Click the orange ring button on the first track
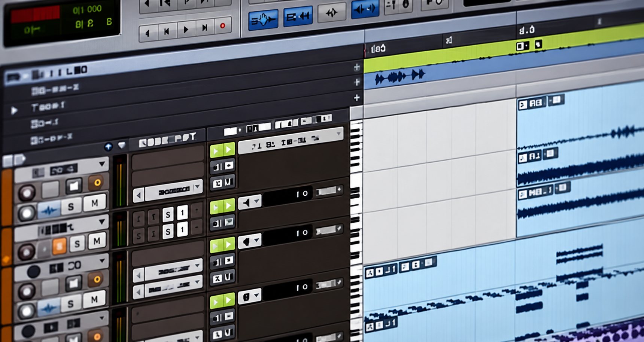The width and height of the screenshot is (644, 342). coord(97,183)
